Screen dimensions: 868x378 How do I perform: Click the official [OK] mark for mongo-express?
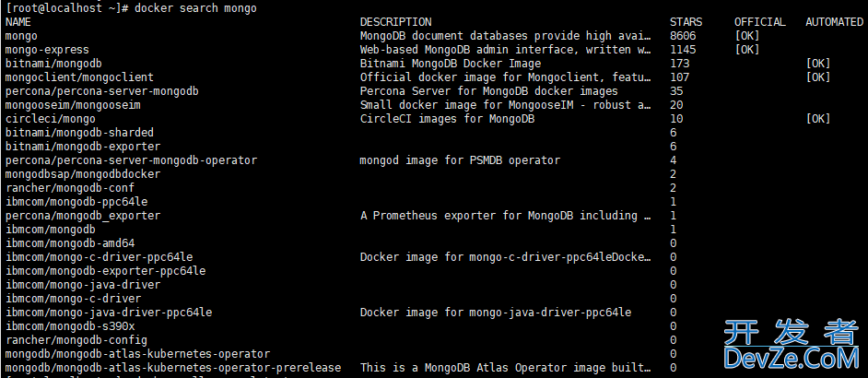click(x=747, y=50)
